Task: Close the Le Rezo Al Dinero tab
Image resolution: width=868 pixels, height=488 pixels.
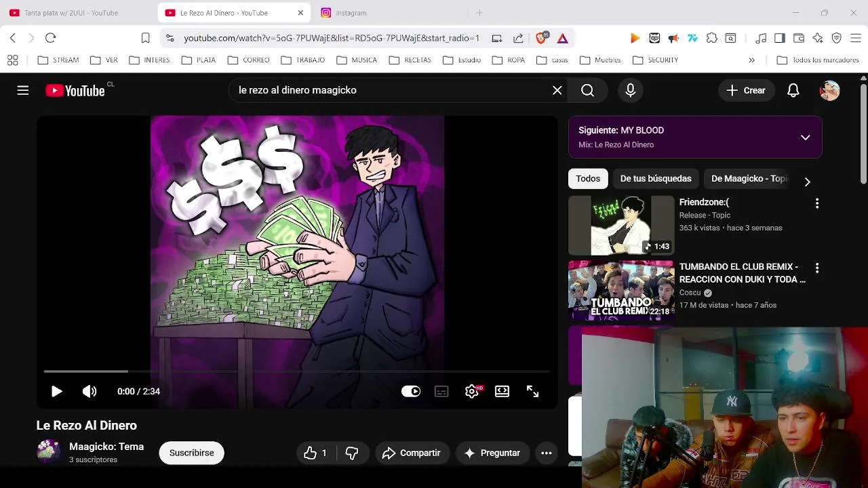Action: 300,13
